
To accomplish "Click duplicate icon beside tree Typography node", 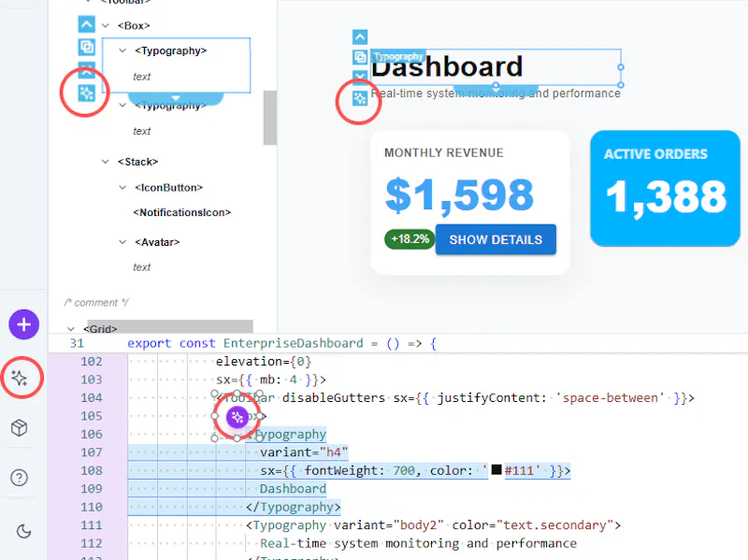I will 86,47.
